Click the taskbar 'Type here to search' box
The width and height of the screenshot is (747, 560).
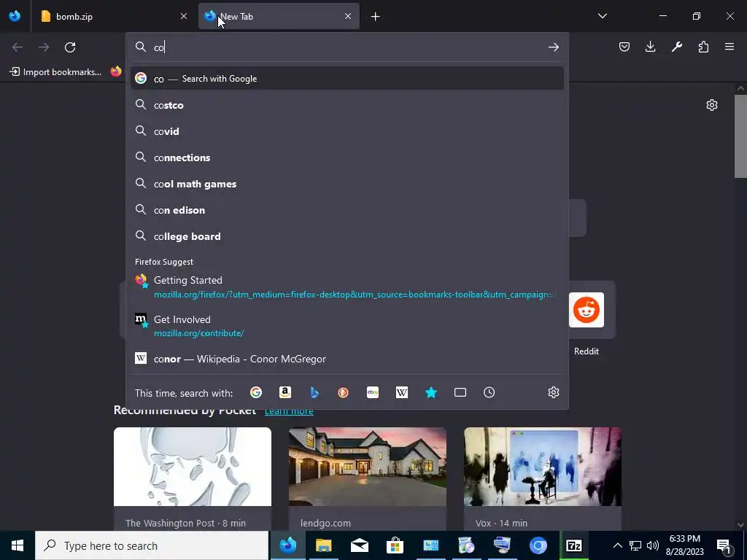(x=152, y=545)
